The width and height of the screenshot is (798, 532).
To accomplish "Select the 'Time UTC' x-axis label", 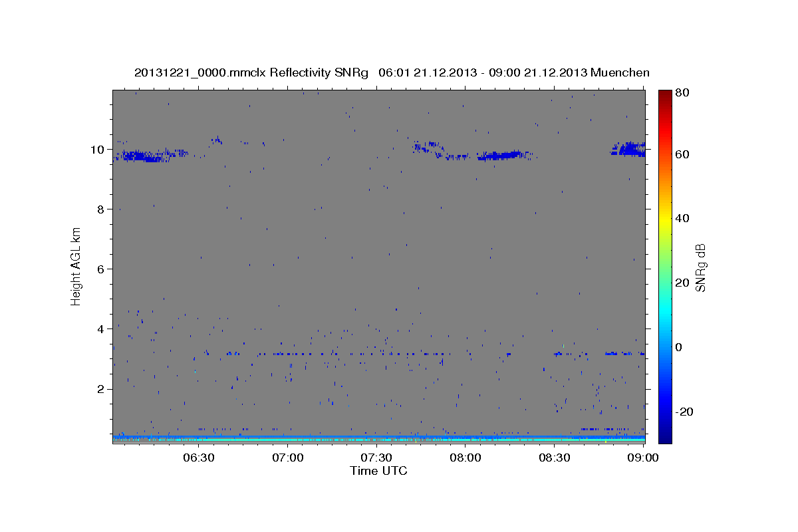I will (x=378, y=471).
